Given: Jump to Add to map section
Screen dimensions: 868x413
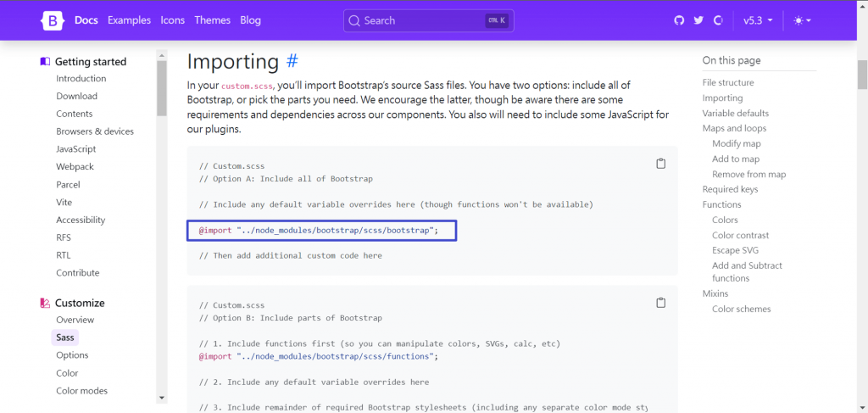Looking at the screenshot, I should point(736,159).
